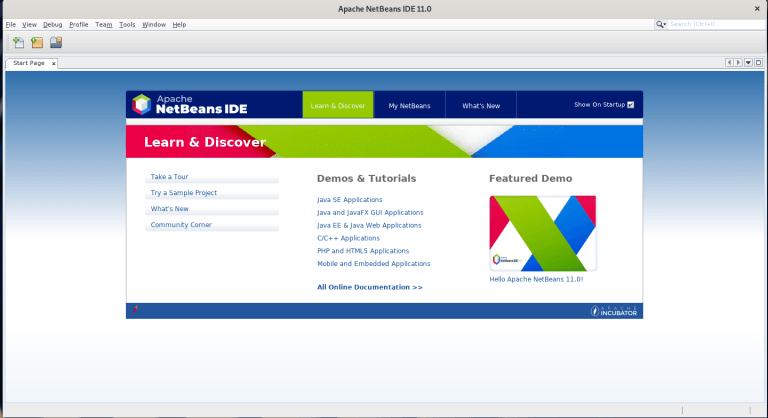Viewport: 768px width, 418px height.
Task: Open Java SE Applications link
Action: tap(350, 199)
